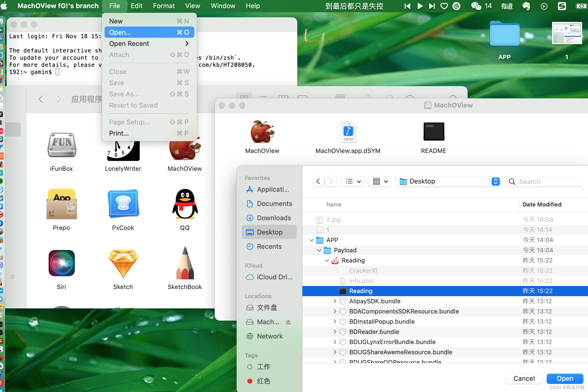The height and width of the screenshot is (392, 588).
Task: Cancel the open file dialog
Action: click(x=524, y=378)
